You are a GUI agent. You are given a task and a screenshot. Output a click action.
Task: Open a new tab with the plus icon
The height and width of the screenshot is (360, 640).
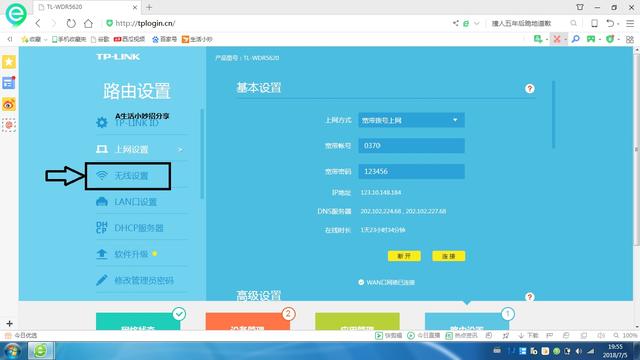pos(149,7)
